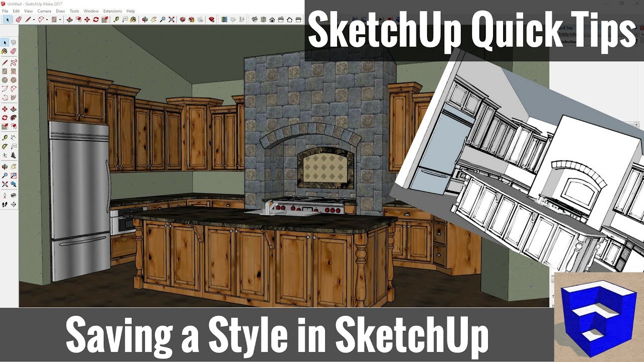The image size is (644, 362).
Task: Select Paint Bucket in left tool palette
Action: [5, 51]
